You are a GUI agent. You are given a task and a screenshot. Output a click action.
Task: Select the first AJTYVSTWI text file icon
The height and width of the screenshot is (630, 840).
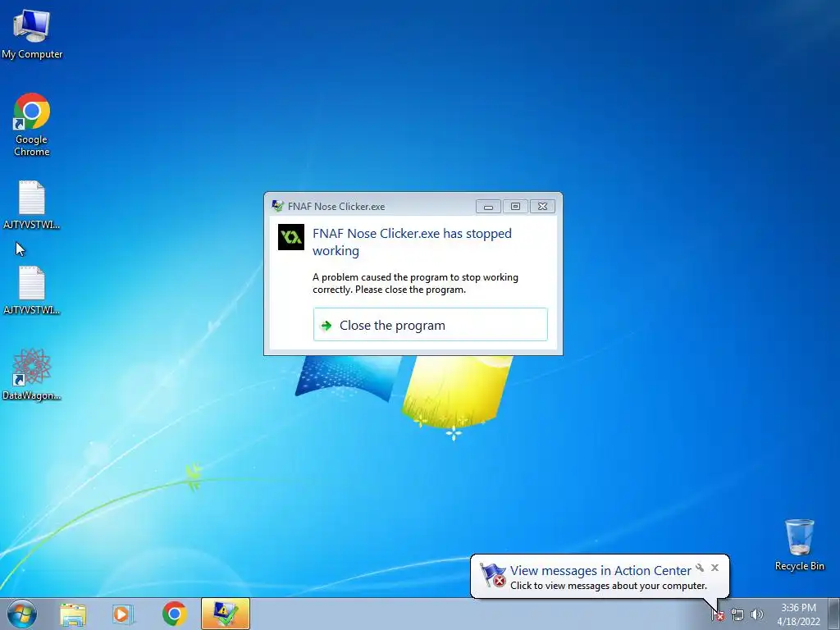32,205
